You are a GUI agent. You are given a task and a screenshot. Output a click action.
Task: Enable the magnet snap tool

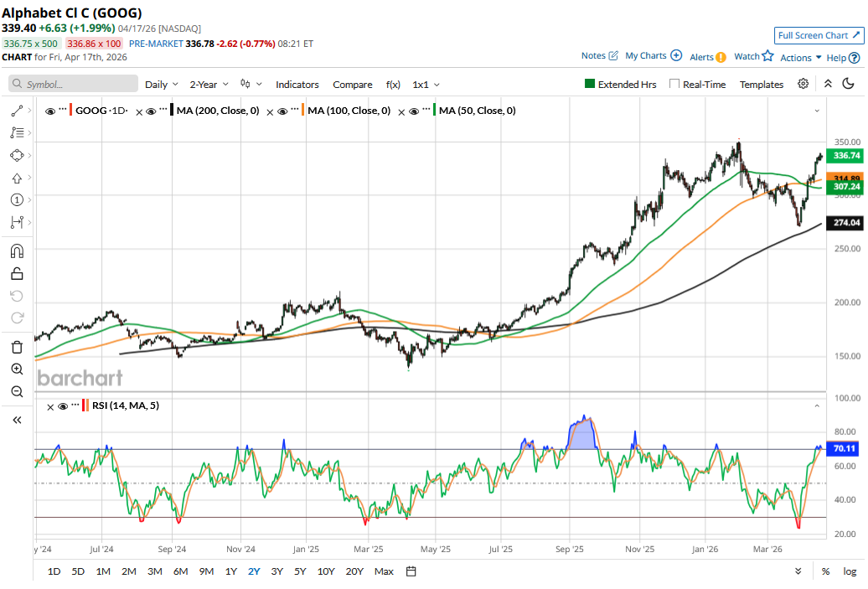click(x=17, y=251)
